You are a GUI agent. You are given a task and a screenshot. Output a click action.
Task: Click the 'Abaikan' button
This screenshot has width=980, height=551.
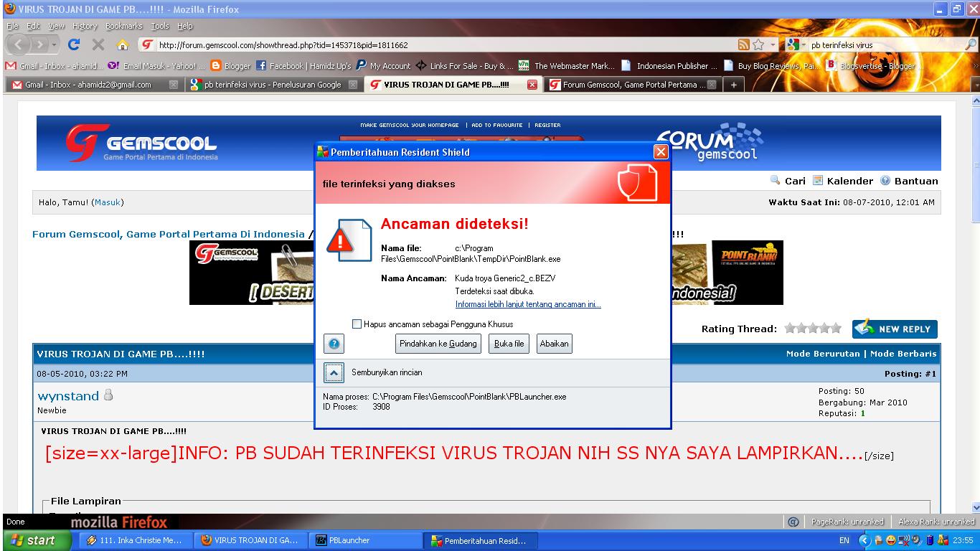point(554,344)
